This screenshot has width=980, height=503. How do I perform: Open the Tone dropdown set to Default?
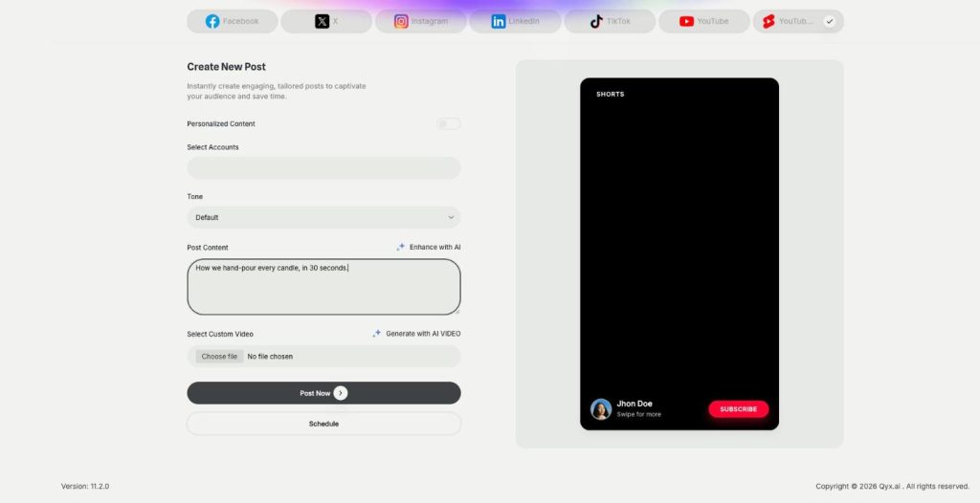(x=323, y=217)
